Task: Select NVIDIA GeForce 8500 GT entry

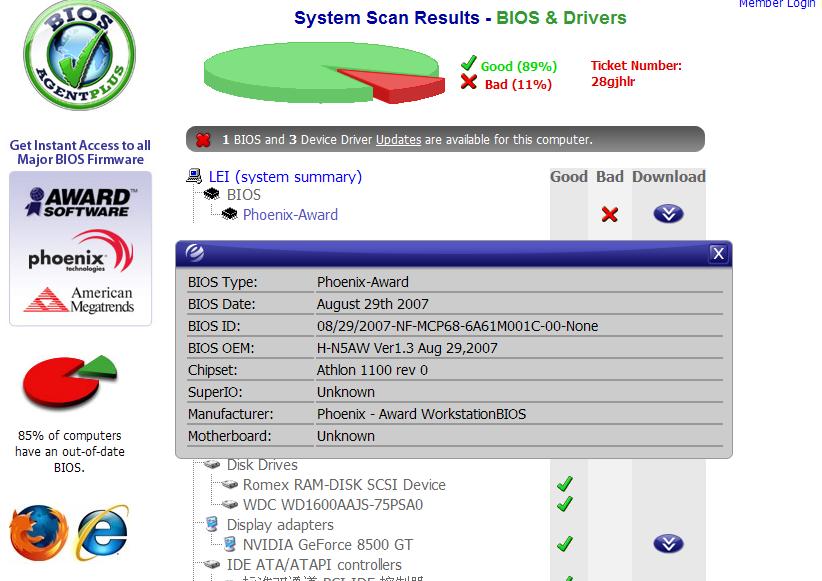Action: pyautogui.click(x=328, y=544)
